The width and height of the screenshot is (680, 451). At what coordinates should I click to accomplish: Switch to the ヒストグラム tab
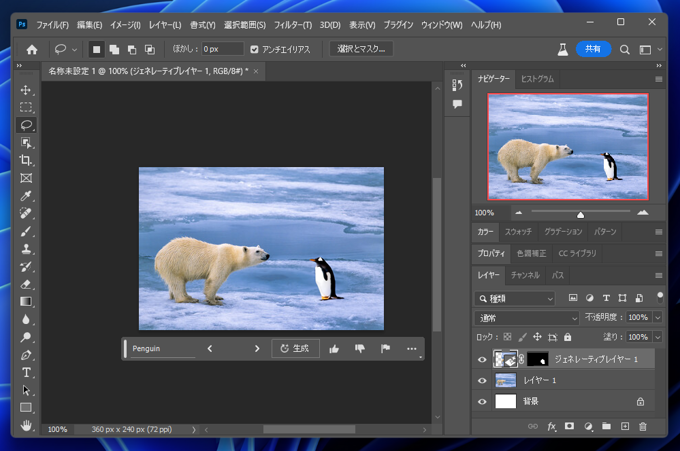[x=537, y=78]
